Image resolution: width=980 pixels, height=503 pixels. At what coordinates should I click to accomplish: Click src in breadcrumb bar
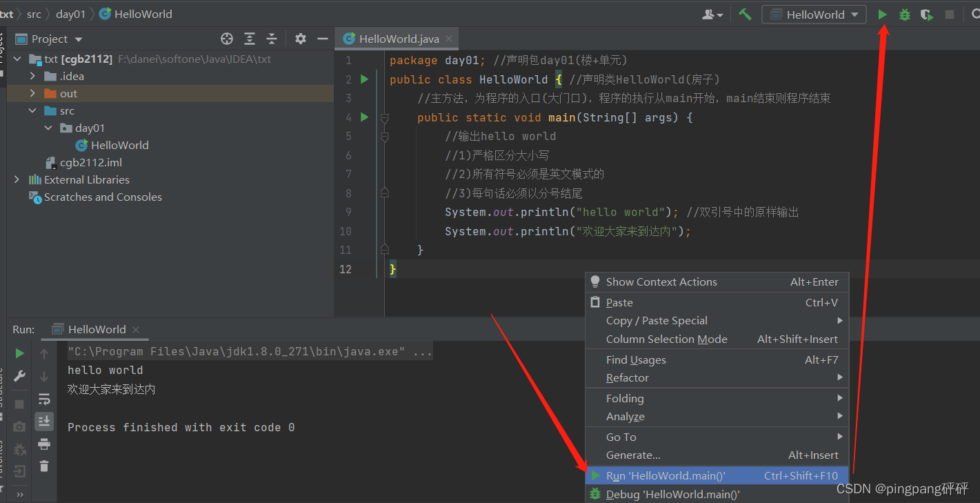34,14
